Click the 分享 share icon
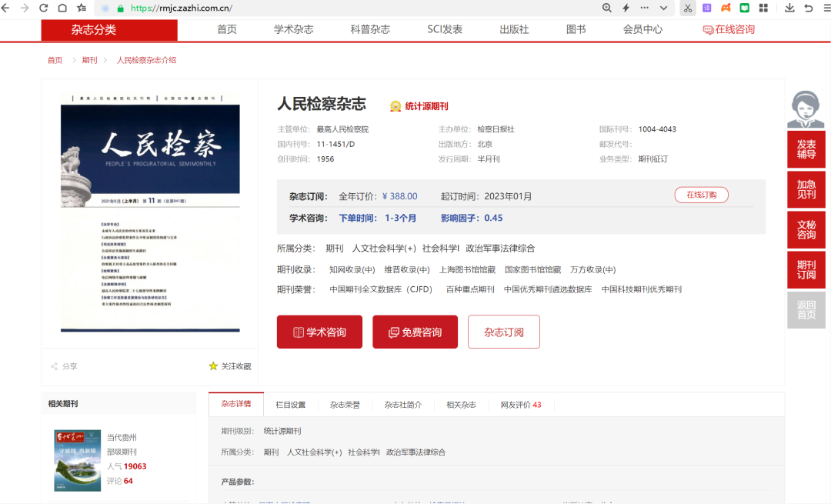The image size is (831, 504). (64, 366)
